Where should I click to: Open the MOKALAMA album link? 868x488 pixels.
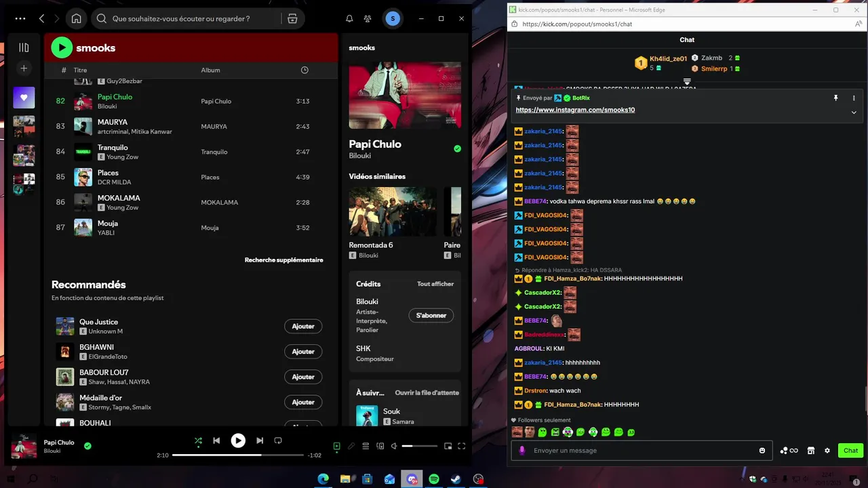coord(220,203)
